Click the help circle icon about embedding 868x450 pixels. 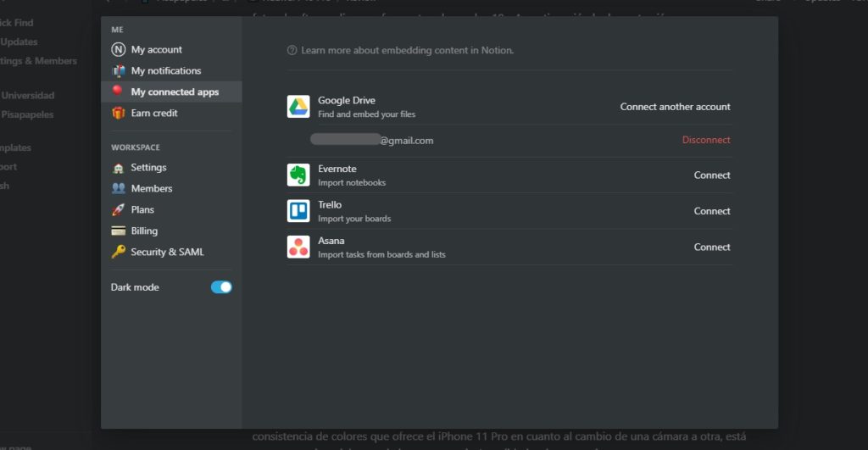(x=292, y=51)
